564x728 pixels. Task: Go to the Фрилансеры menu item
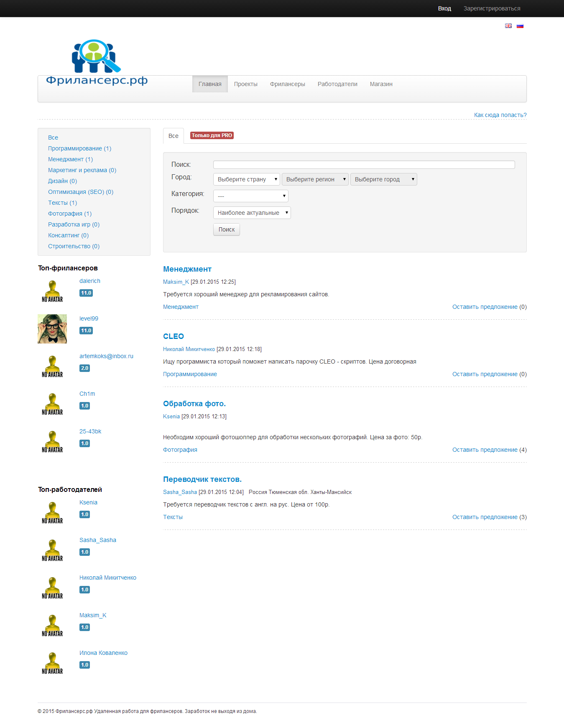tap(287, 84)
